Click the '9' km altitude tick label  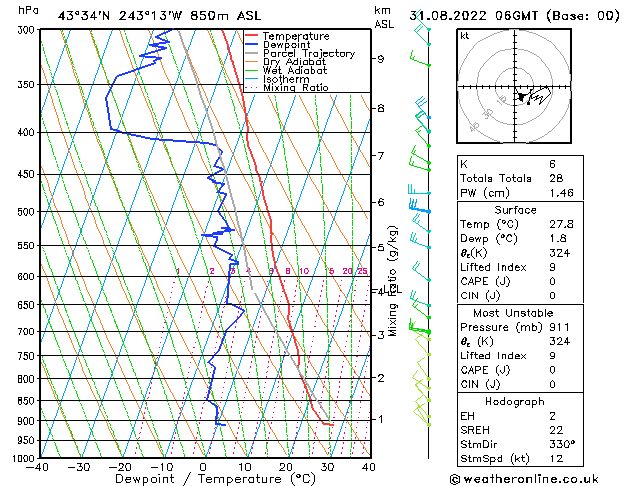point(381,59)
